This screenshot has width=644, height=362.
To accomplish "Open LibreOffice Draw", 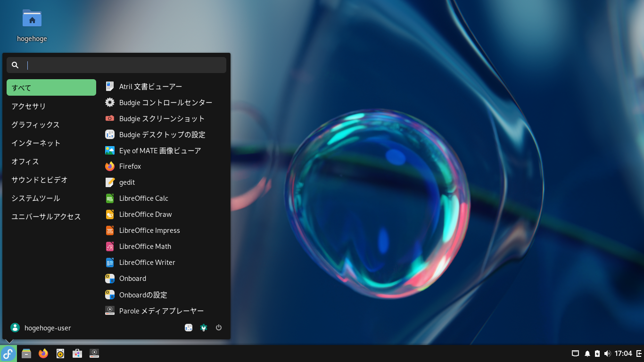I will 164,214.
